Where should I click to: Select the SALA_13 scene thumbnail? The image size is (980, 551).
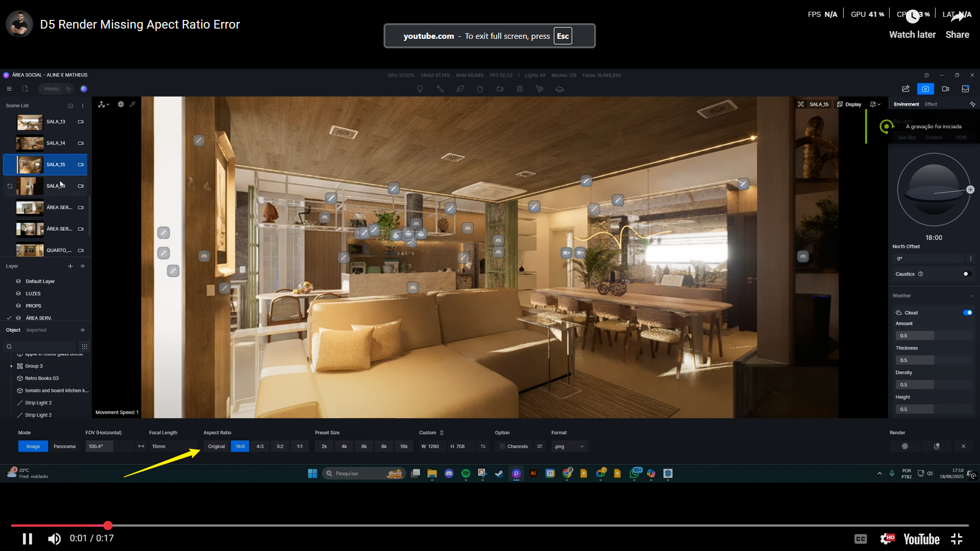click(x=30, y=122)
